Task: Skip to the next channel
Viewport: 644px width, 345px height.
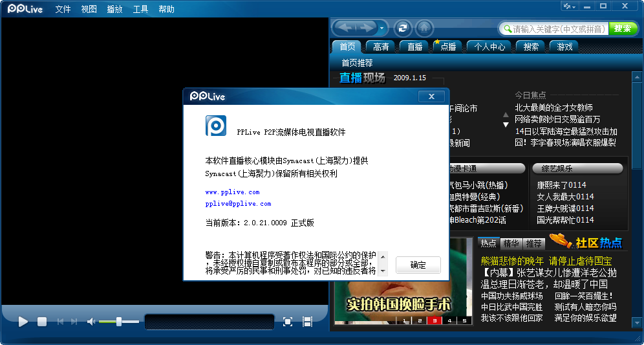Action: (x=74, y=322)
